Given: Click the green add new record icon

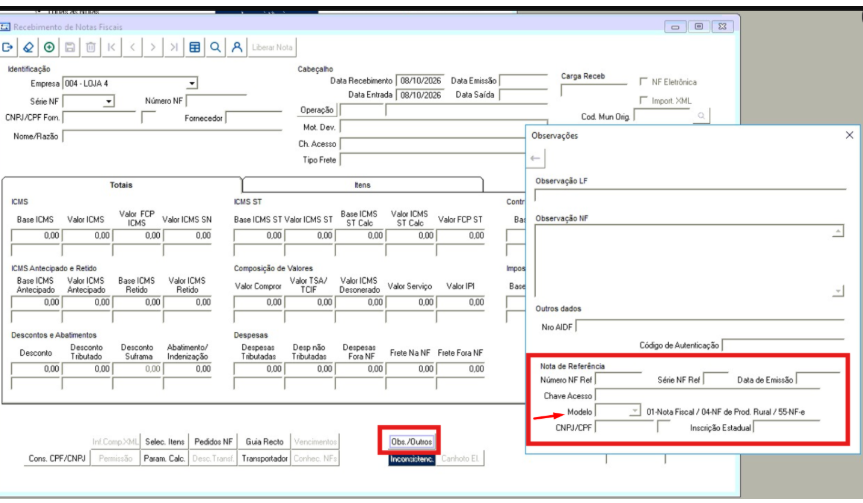Looking at the screenshot, I should [50, 47].
